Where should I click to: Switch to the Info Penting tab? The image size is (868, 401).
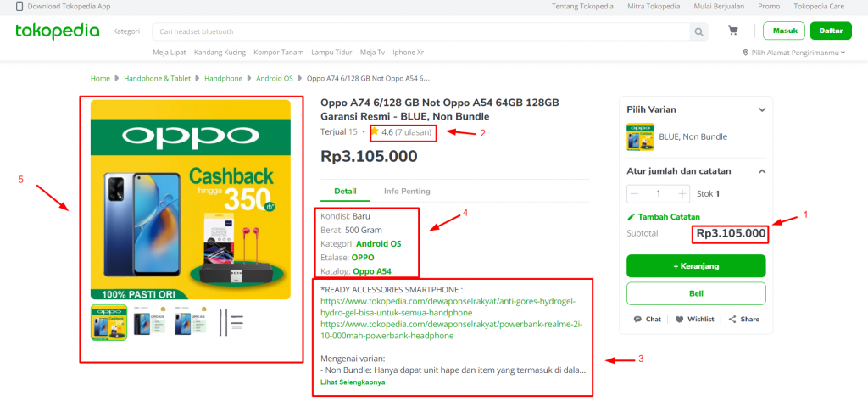(x=407, y=191)
